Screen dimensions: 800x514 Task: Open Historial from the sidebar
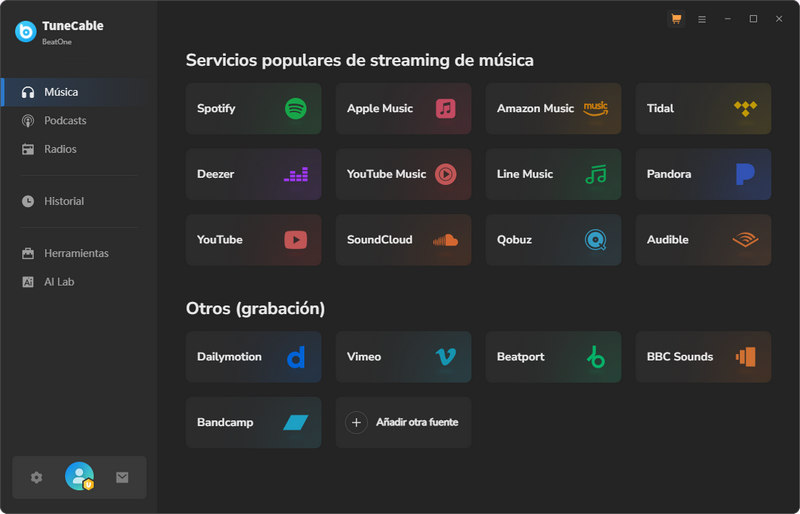(x=64, y=201)
